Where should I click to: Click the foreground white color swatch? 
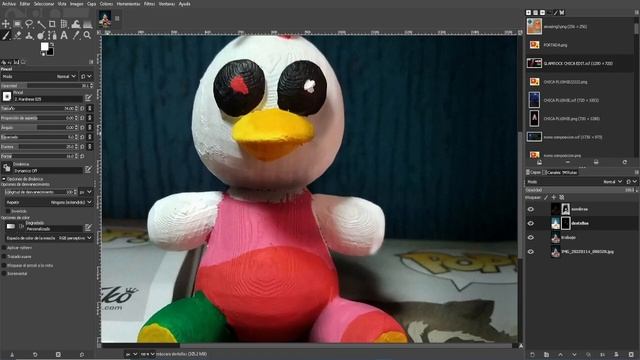44,47
